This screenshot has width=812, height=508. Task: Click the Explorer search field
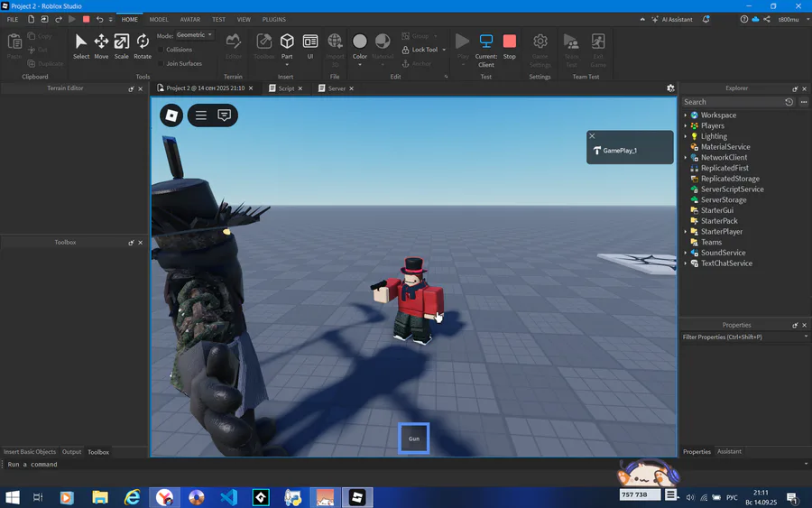click(x=731, y=102)
